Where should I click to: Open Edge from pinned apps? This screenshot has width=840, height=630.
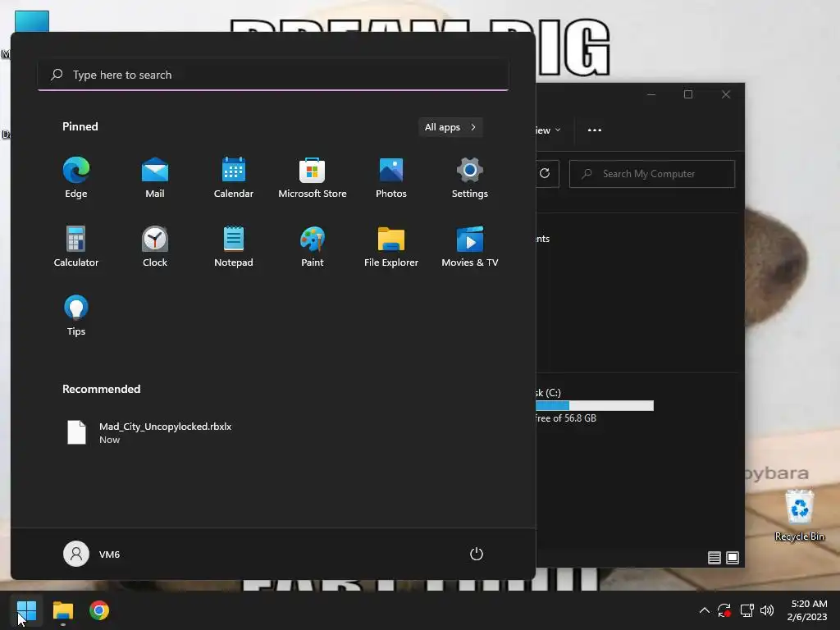76,178
